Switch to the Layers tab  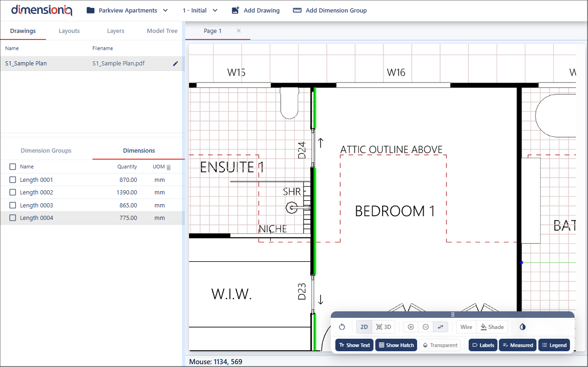click(116, 31)
